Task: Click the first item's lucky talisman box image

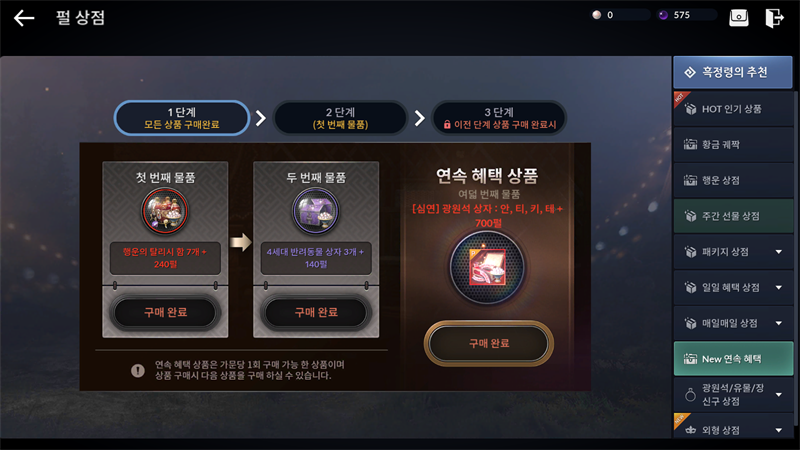Action: tap(165, 211)
